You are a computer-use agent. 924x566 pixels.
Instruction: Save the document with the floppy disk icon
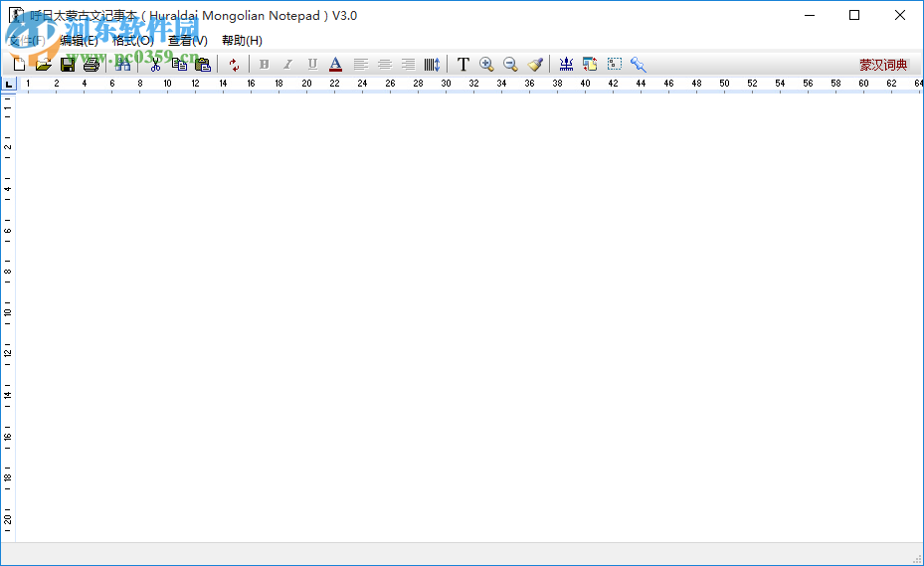(68, 65)
